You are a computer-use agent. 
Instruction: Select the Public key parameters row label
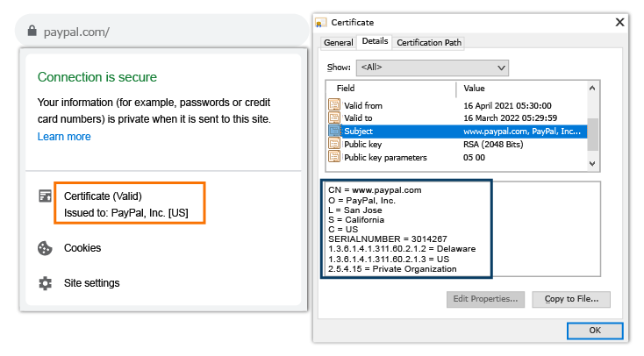(x=385, y=157)
